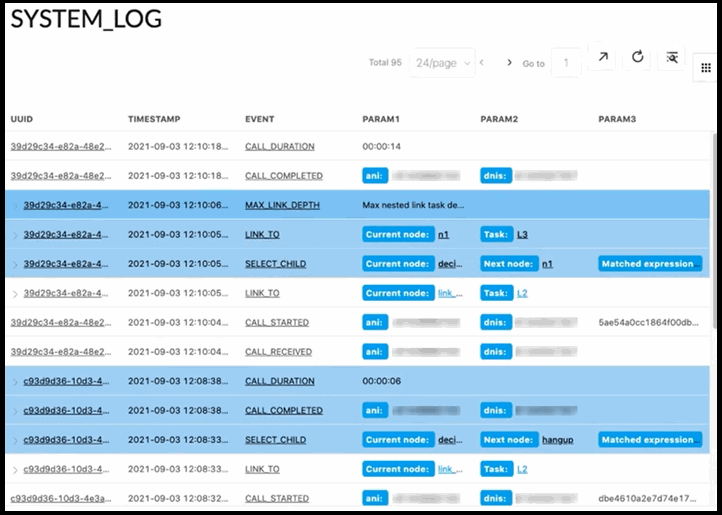Expand the MAX_LINK_DEPTH row

[x=15, y=206]
